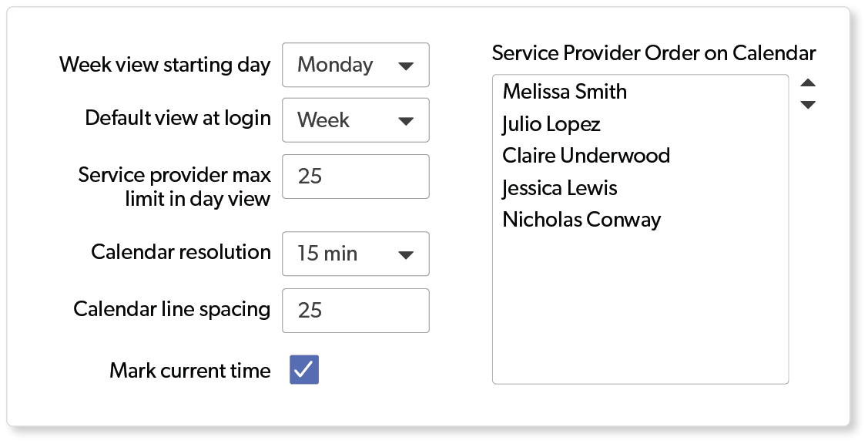Click the Week dropdown arrow
Screen dimensions: 868x444
(406, 121)
